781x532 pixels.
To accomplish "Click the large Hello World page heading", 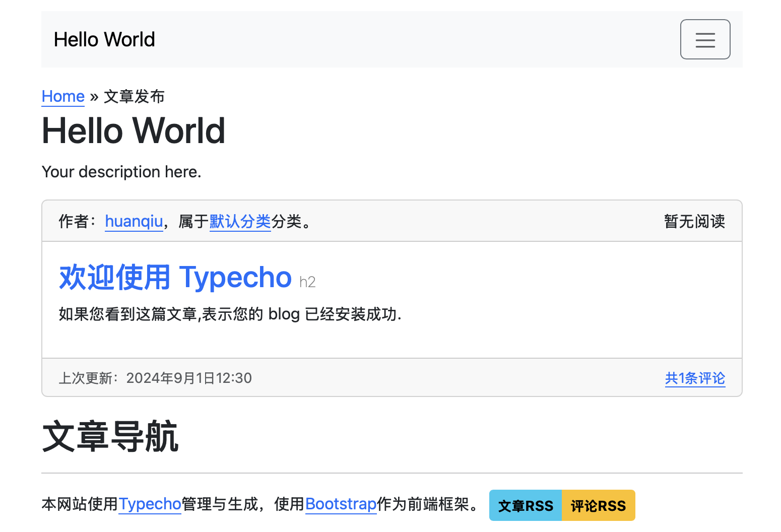I will pyautogui.click(x=133, y=130).
